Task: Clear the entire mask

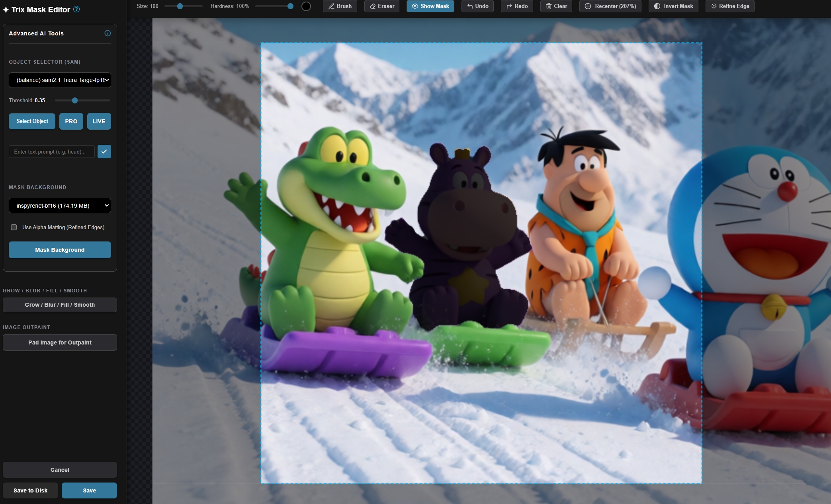Action: 556,6
